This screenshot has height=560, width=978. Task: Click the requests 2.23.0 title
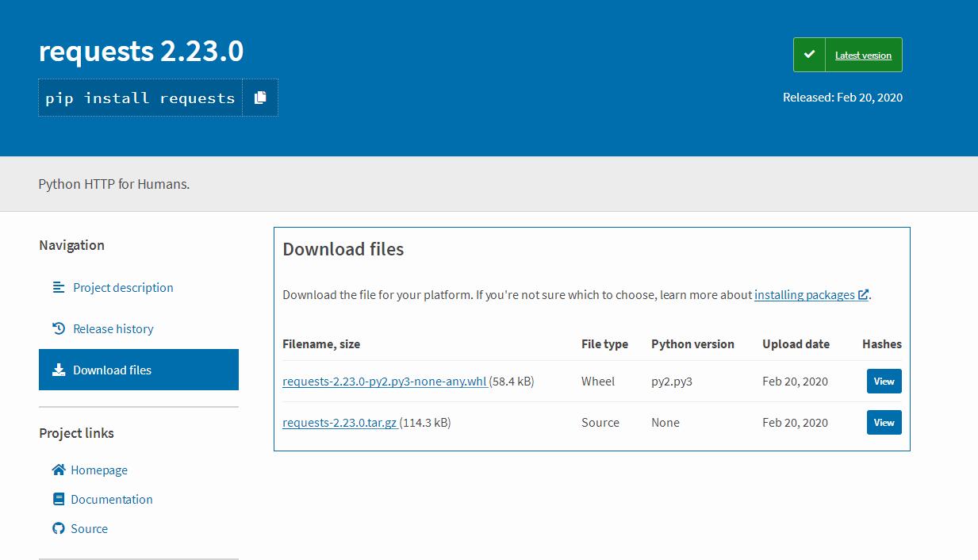pos(141,51)
